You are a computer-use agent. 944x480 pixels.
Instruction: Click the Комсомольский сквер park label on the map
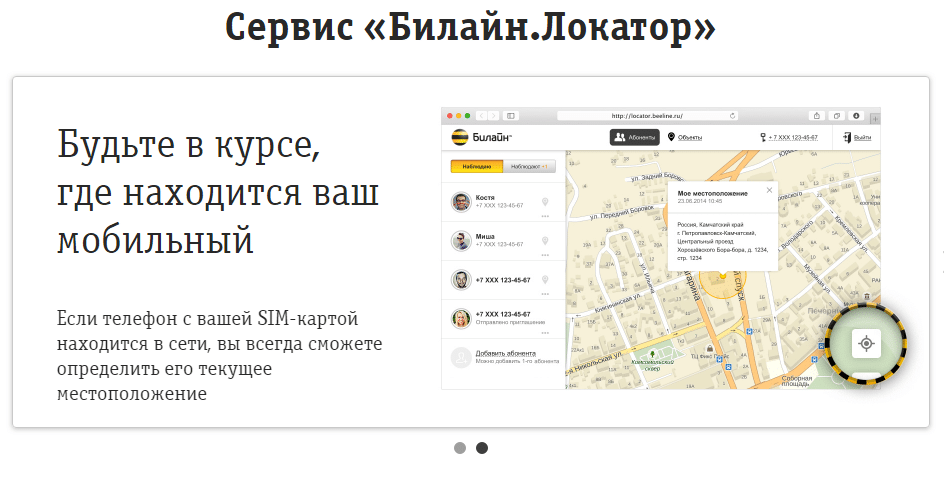(x=653, y=365)
